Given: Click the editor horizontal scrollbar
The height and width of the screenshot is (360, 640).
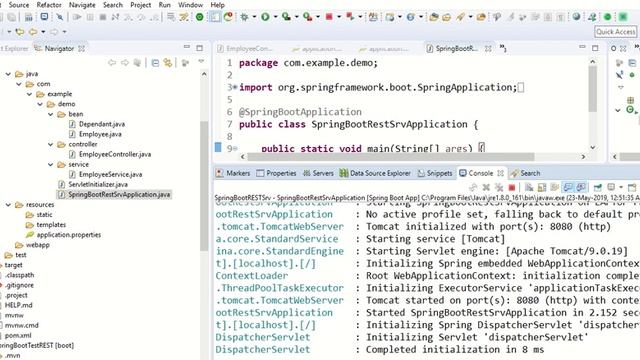Looking at the screenshot, I should pyautogui.click(x=391, y=157).
